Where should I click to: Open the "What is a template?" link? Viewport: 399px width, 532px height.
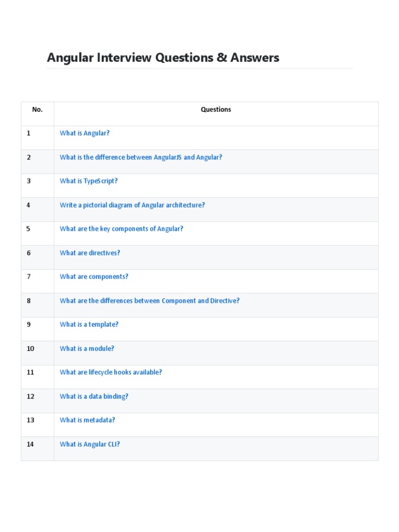(x=89, y=324)
